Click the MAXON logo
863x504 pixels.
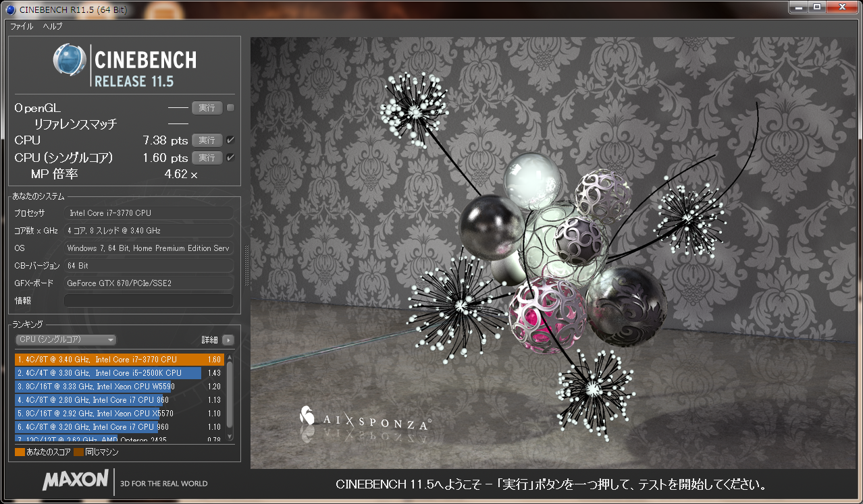pyautogui.click(x=75, y=480)
